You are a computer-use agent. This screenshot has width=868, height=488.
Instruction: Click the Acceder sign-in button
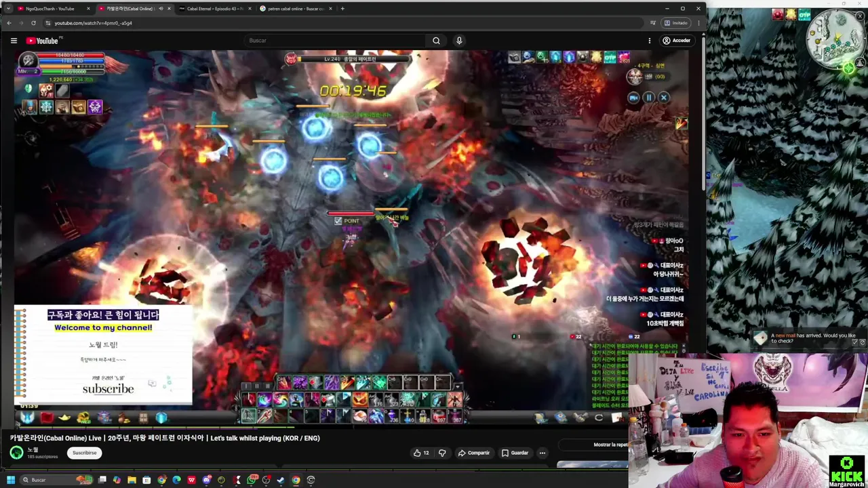point(676,41)
